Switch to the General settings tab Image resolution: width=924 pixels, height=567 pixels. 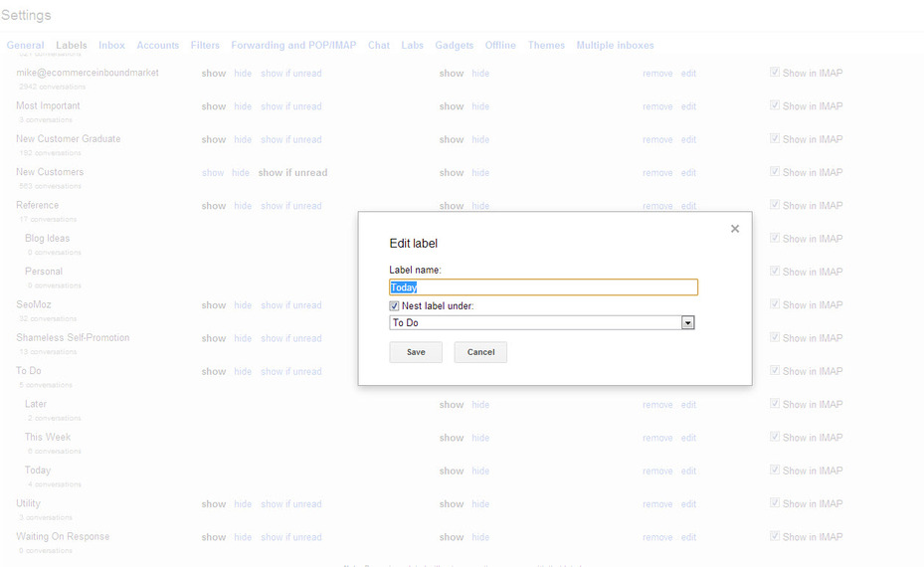pos(25,46)
